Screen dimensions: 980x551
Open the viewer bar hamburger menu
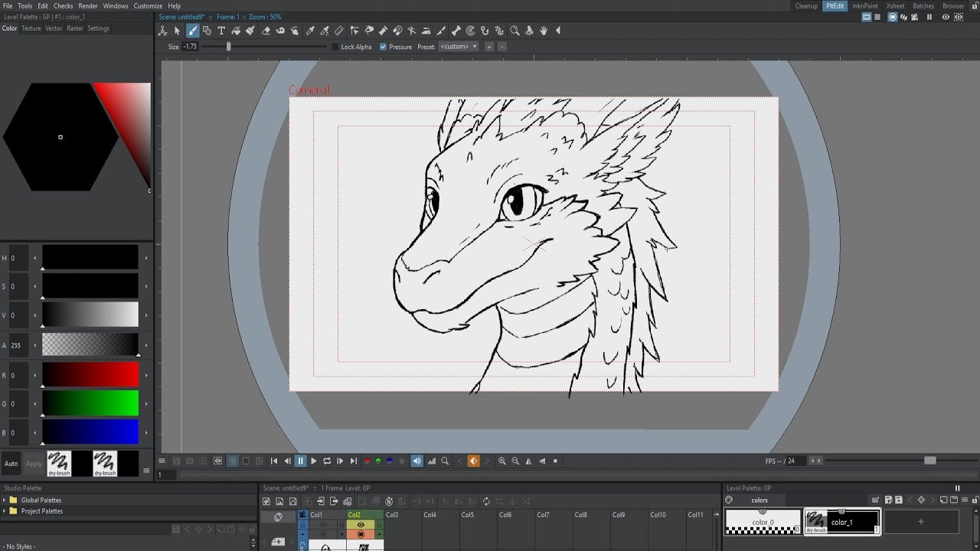pyautogui.click(x=162, y=461)
